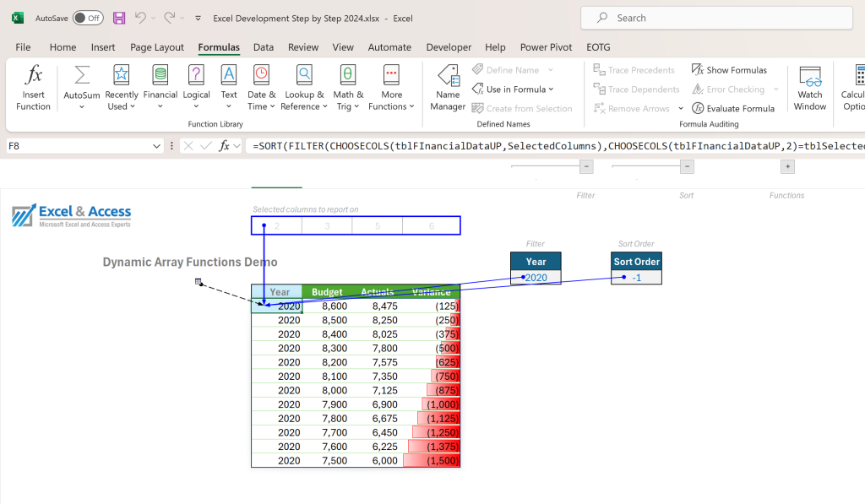Image resolution: width=865 pixels, height=504 pixels.
Task: Expand the AutoSum dropdown arrow
Action: tap(82, 107)
